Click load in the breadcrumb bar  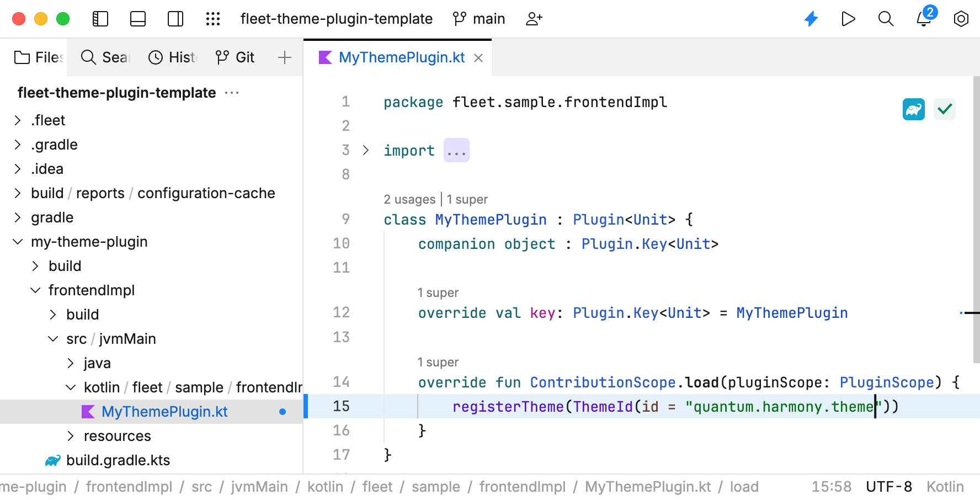pyautogui.click(x=744, y=486)
